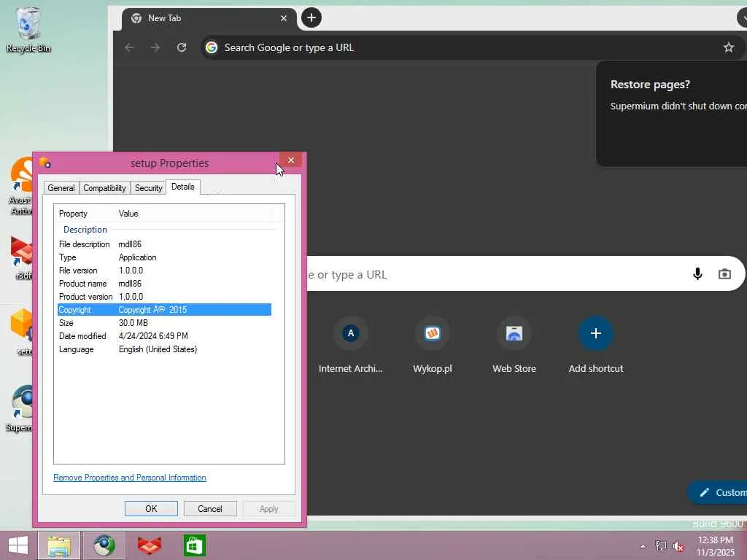
Task: Show hidden tray icons arrow
Action: [643, 546]
